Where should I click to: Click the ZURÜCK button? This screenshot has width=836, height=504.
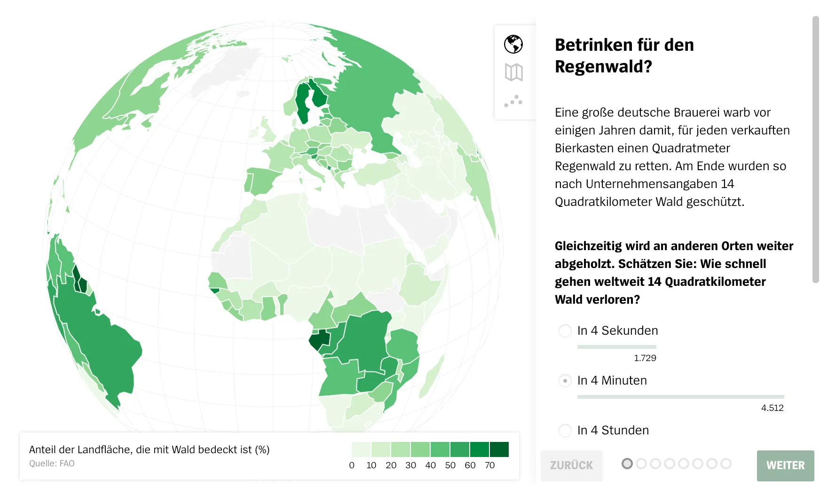tap(571, 465)
